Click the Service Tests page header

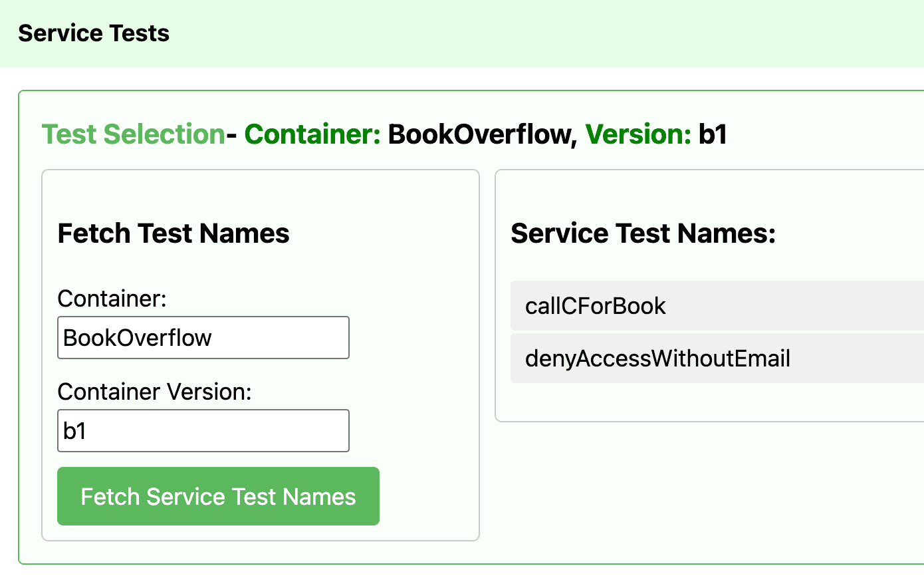94,33
